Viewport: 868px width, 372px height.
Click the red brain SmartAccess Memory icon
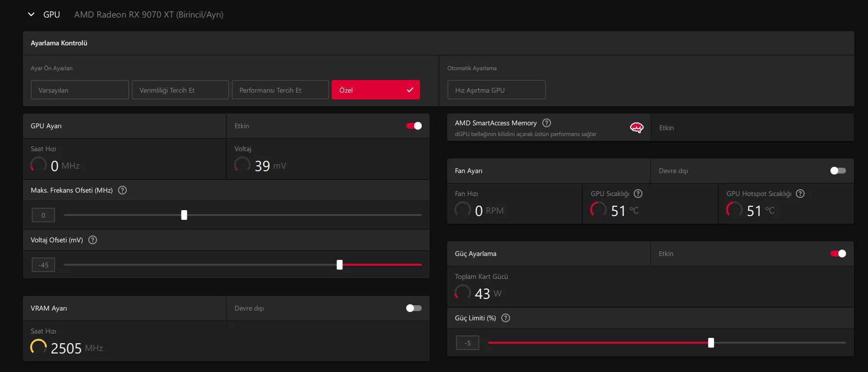636,128
